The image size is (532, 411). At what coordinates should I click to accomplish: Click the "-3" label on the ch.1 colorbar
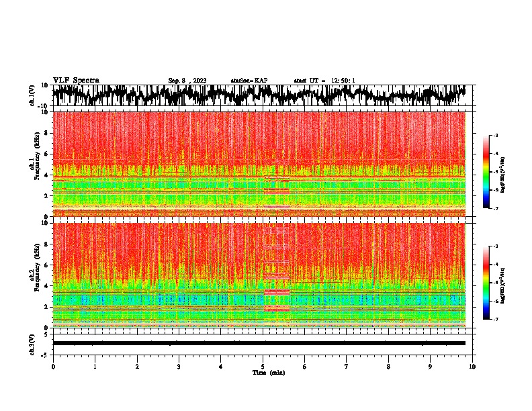pyautogui.click(x=496, y=136)
